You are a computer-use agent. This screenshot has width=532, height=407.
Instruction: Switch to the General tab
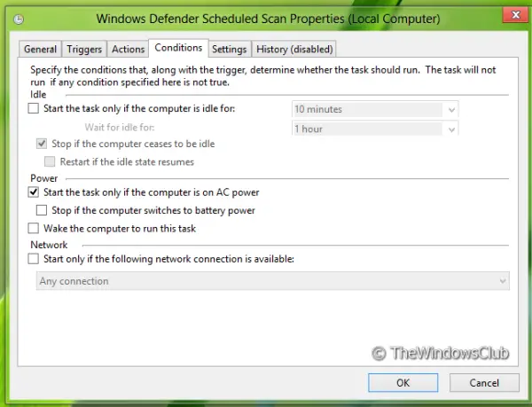tap(41, 49)
